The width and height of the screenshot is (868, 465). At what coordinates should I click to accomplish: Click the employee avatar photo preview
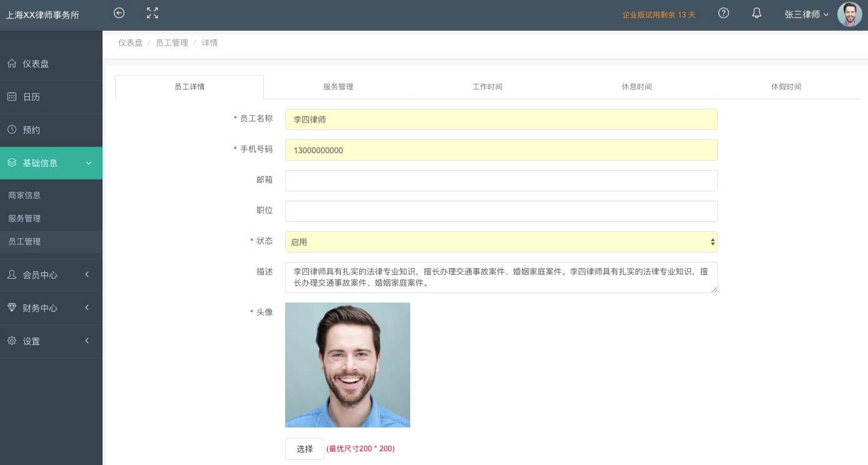348,365
